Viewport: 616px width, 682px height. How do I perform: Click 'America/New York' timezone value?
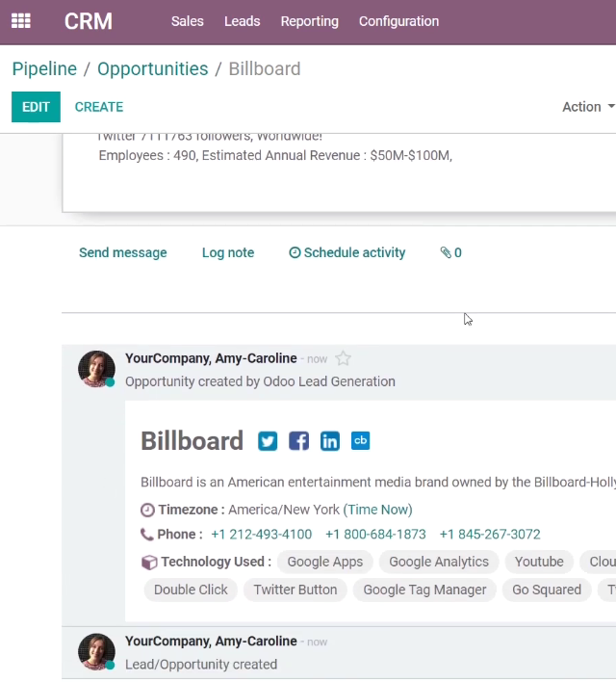pos(284,510)
